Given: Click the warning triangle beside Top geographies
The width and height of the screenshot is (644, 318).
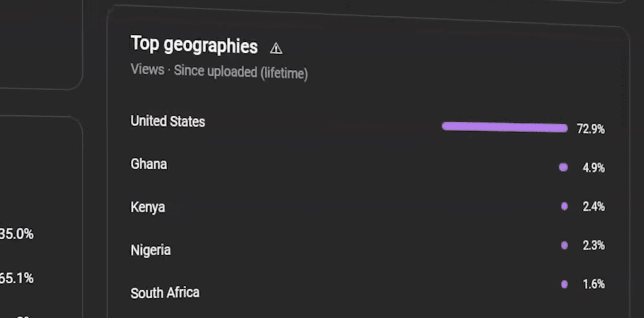Looking at the screenshot, I should point(276,48).
